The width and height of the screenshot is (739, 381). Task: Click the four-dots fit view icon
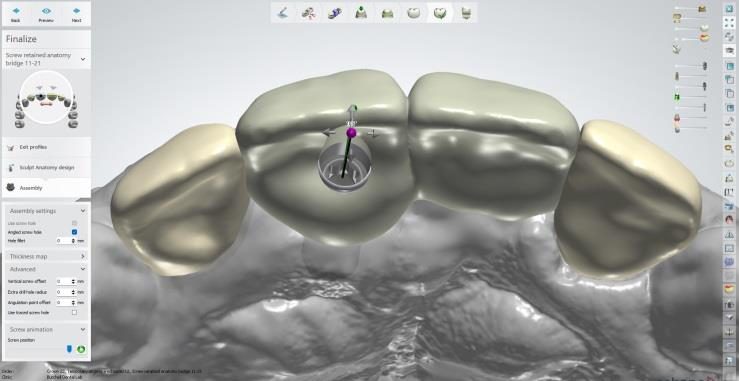click(x=729, y=23)
